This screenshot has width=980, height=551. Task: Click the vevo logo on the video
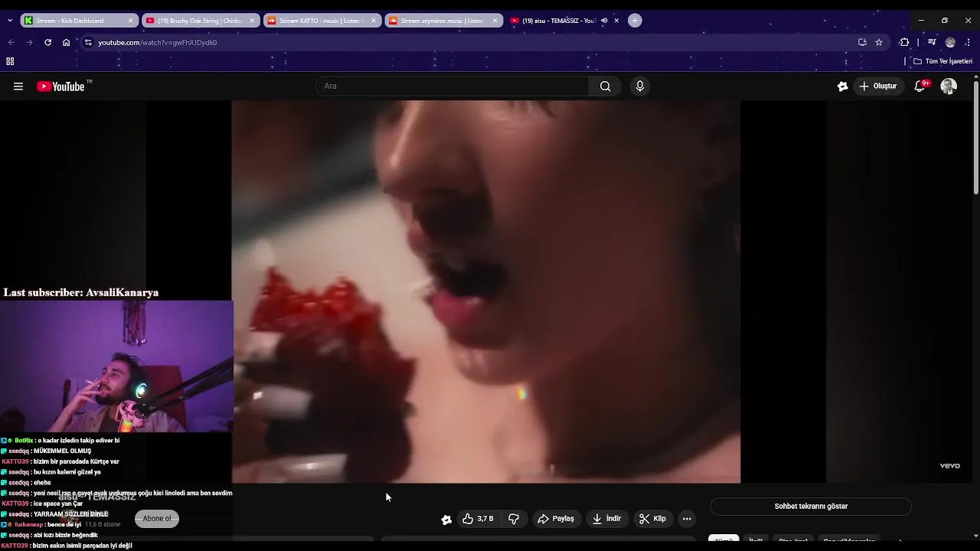click(x=949, y=466)
